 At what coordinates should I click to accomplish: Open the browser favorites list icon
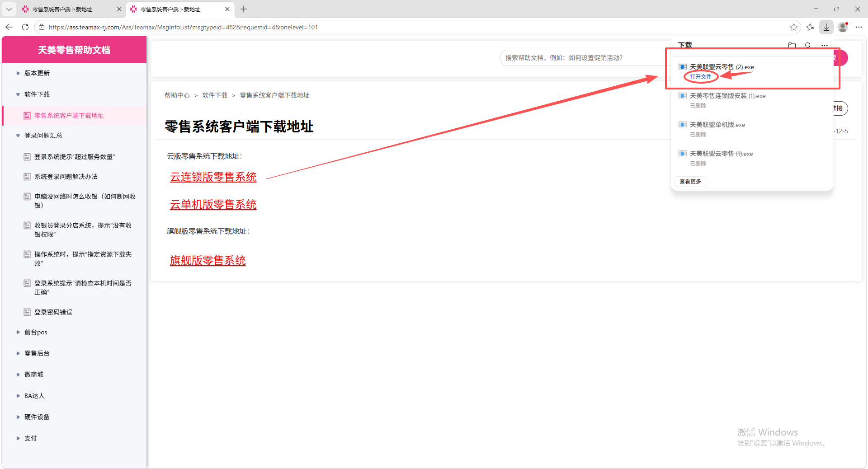click(810, 27)
